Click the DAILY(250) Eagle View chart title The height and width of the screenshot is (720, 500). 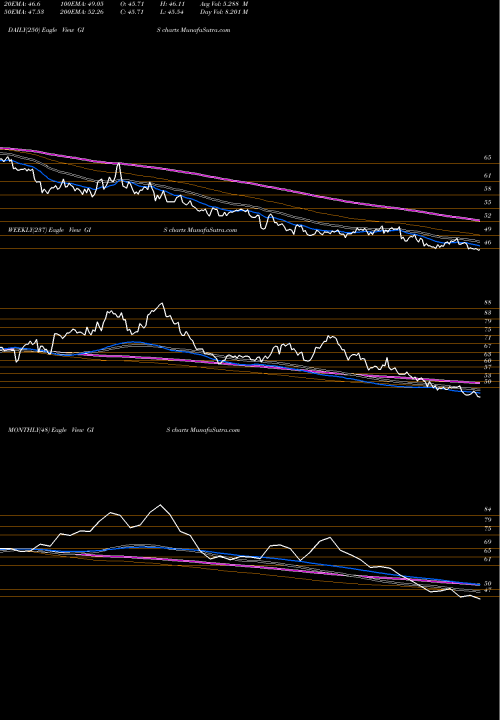(46, 30)
